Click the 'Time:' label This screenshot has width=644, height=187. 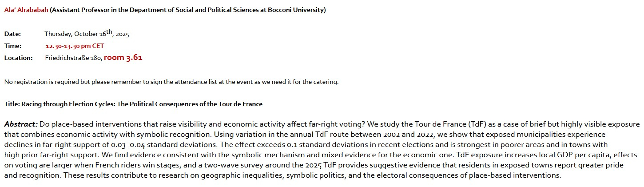(12, 46)
